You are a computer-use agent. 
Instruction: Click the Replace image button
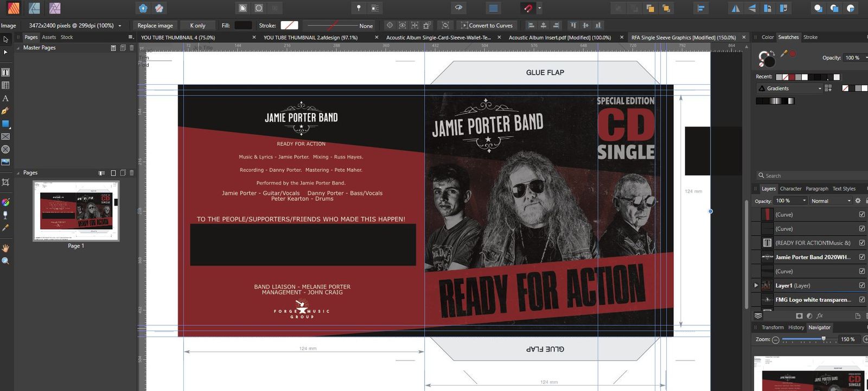[155, 26]
